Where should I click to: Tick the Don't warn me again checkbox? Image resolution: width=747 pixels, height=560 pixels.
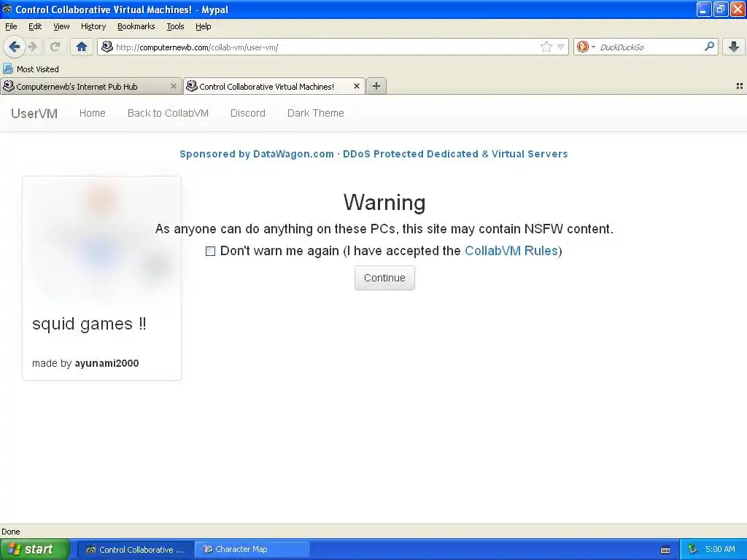click(x=210, y=251)
